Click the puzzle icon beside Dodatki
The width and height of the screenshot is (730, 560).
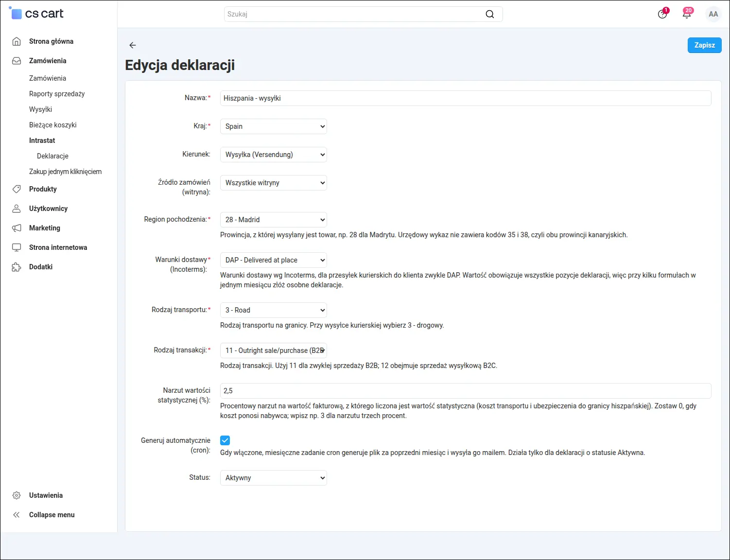[x=17, y=267]
